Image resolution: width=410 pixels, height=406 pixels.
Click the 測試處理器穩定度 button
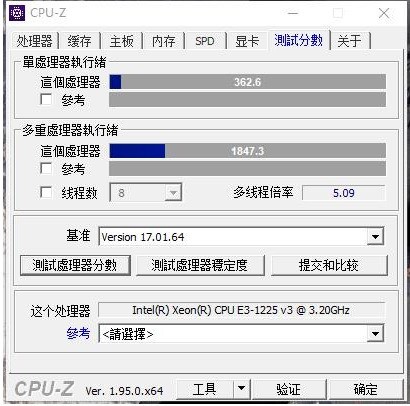point(200,265)
